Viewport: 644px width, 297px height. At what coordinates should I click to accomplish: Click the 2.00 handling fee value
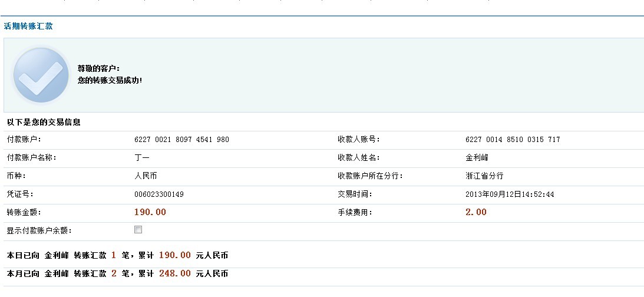[x=476, y=212]
